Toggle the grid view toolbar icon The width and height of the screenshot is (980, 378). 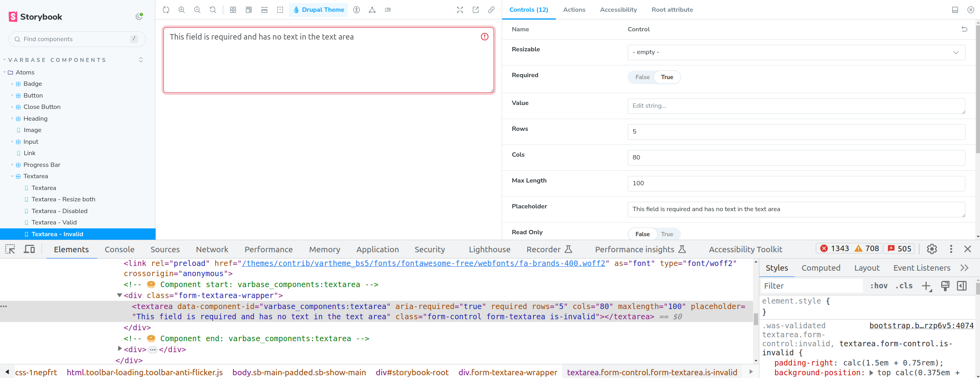[233, 10]
